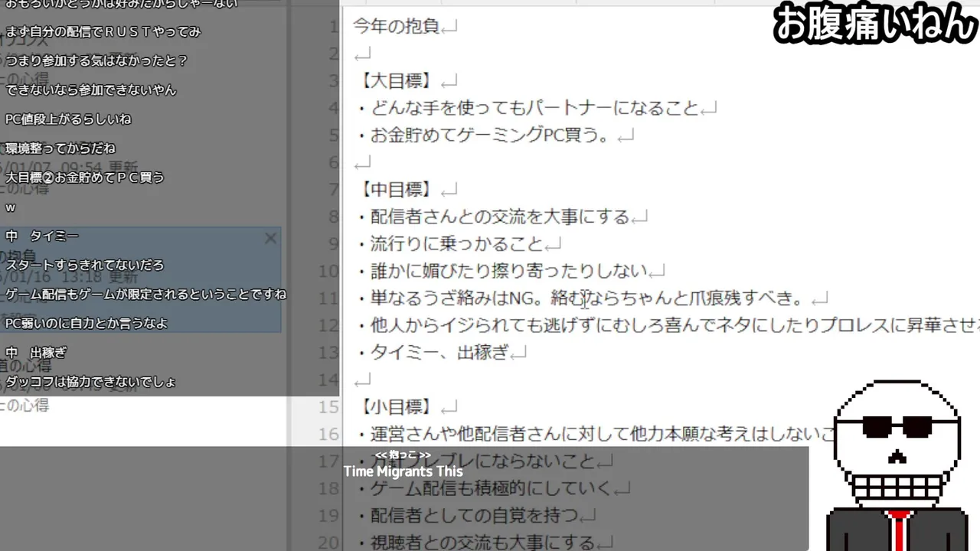
Task: Click the line '流行りに乗っかること'
Action: coord(450,244)
